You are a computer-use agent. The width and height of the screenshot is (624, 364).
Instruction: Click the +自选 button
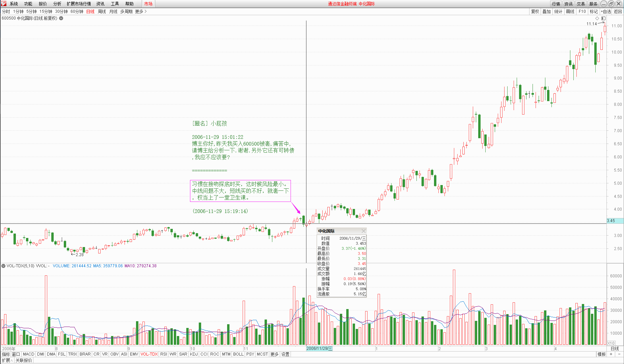point(606,11)
